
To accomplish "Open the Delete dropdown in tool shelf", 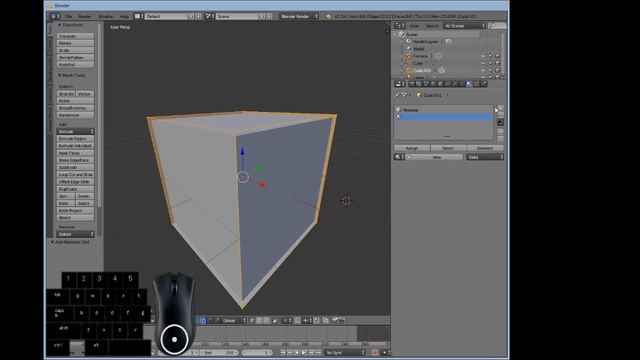I will tap(76, 234).
